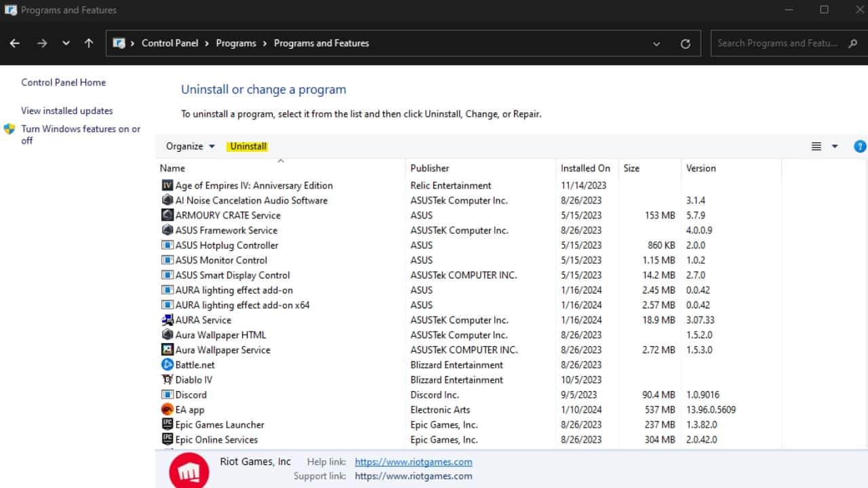Click the address bar Control Panel icon
Image resolution: width=868 pixels, height=488 pixels.
(119, 43)
